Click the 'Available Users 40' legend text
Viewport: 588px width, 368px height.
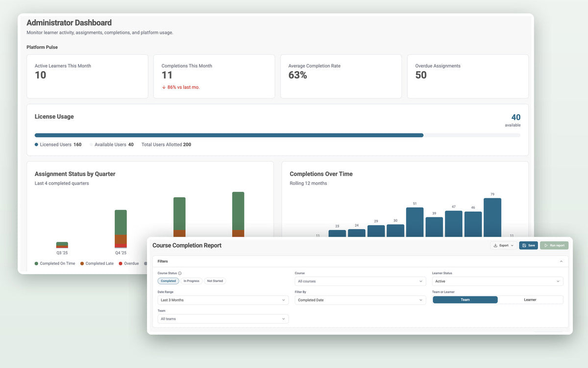point(114,145)
